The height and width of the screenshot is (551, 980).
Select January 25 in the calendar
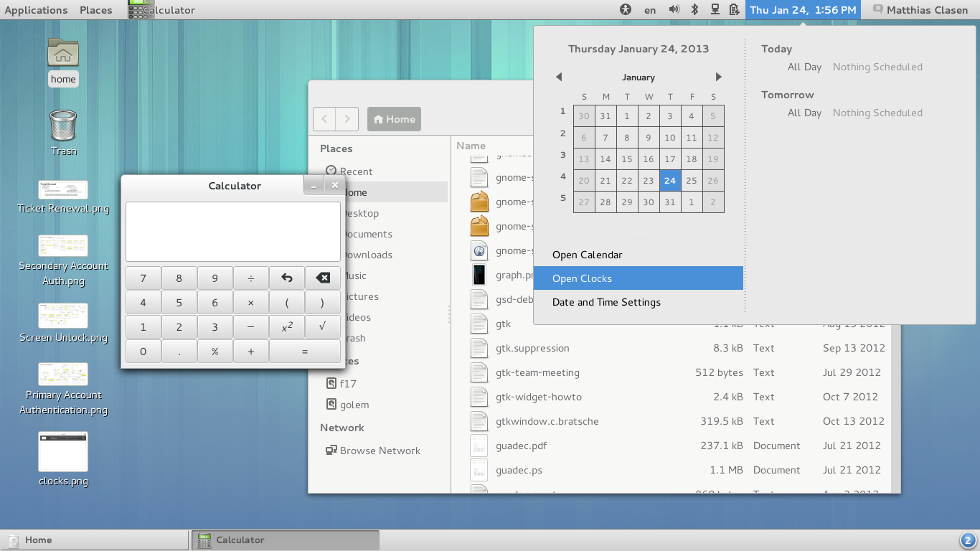pos(692,181)
